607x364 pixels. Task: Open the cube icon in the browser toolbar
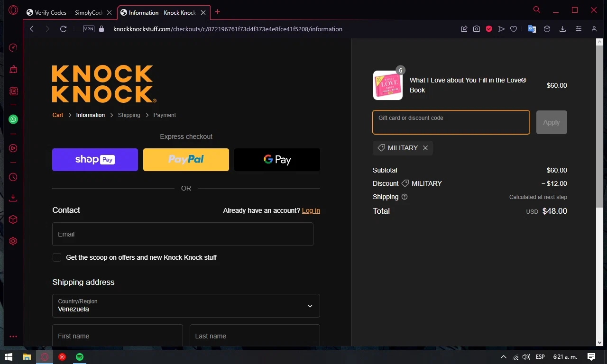(x=547, y=29)
